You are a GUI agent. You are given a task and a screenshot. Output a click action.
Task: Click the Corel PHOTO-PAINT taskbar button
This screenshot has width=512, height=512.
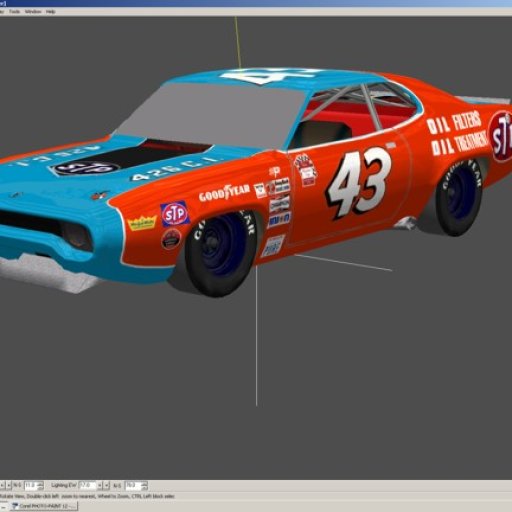(x=43, y=506)
